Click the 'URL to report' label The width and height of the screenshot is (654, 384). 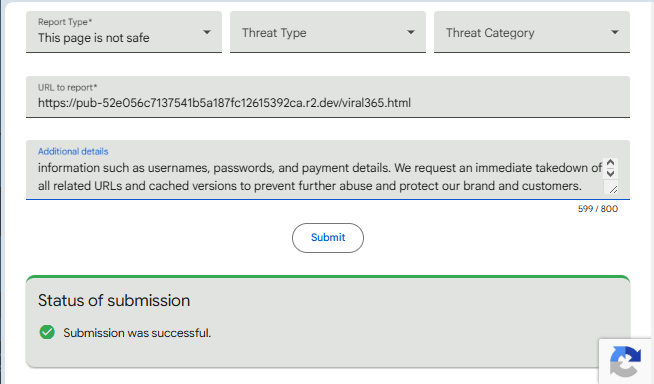pyautogui.click(x=68, y=88)
